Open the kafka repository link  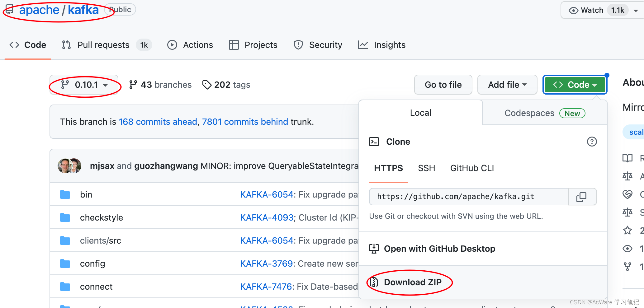click(x=83, y=10)
